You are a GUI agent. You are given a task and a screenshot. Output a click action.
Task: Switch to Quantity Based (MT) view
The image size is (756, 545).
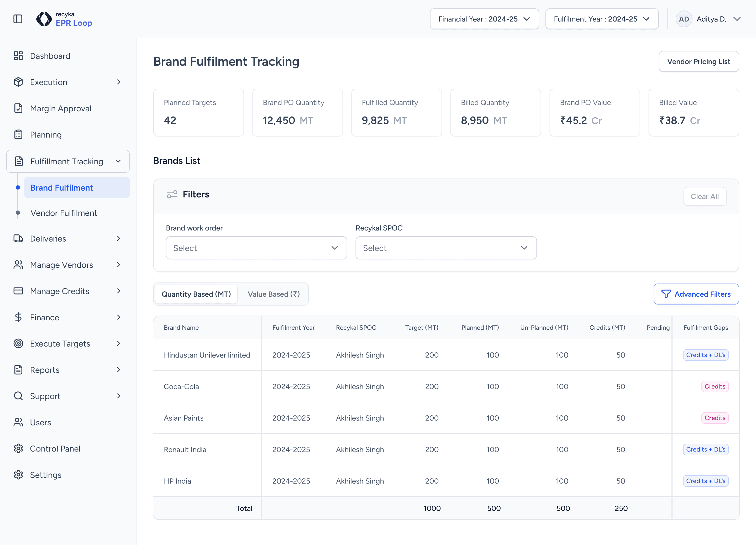point(196,294)
